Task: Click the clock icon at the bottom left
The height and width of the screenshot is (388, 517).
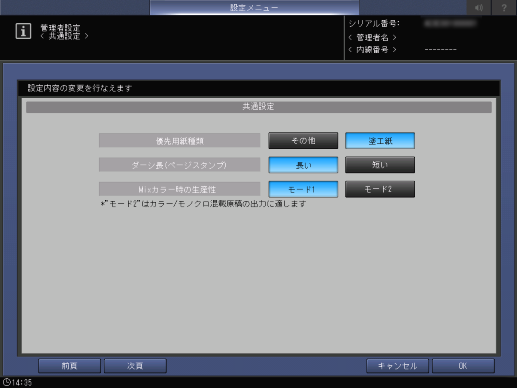Action: [6, 382]
